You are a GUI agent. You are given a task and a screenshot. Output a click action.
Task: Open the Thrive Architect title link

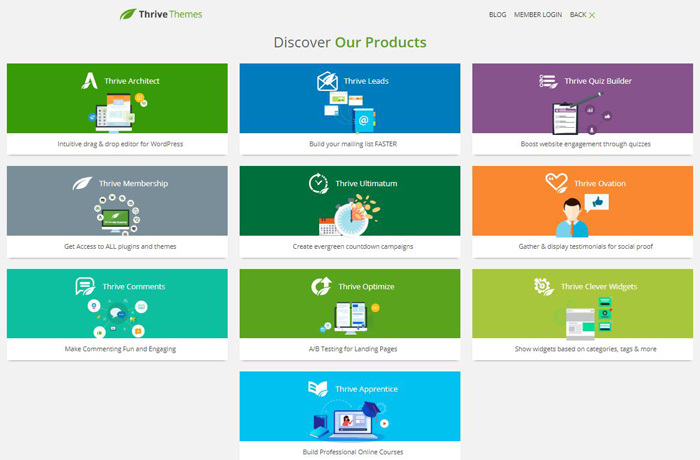coord(132,81)
